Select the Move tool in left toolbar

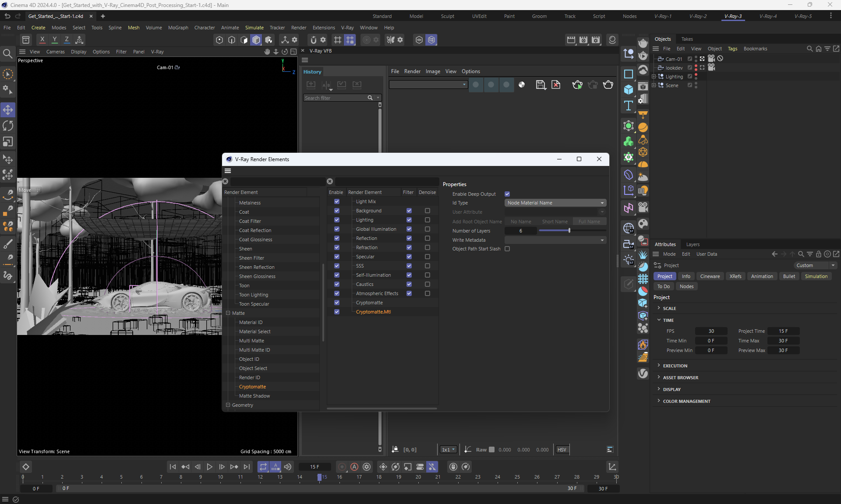[x=8, y=110]
